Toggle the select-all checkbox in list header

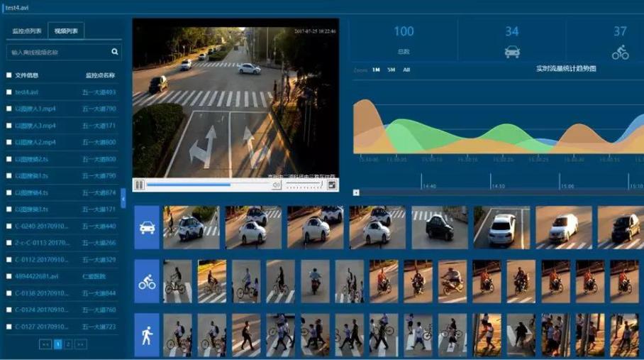click(9, 75)
